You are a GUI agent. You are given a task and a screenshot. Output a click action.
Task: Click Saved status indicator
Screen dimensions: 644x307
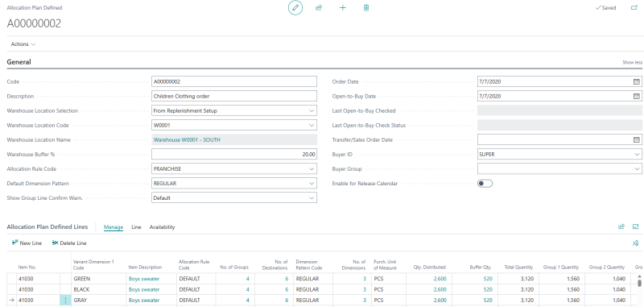(x=606, y=8)
